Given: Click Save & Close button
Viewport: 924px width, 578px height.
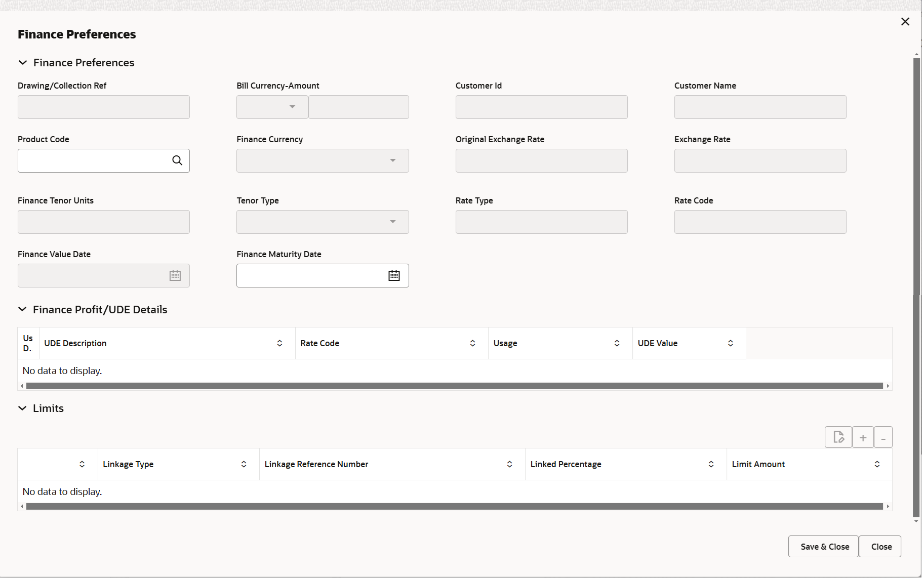Looking at the screenshot, I should [x=824, y=547].
